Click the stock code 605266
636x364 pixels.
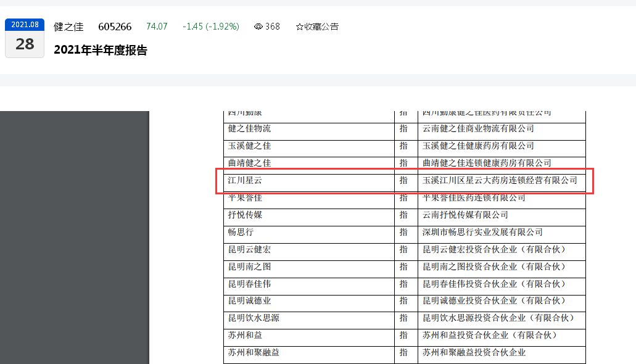click(115, 27)
